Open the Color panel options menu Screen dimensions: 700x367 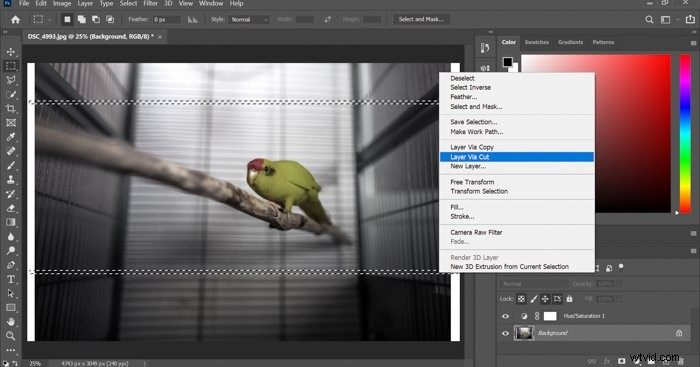point(693,43)
